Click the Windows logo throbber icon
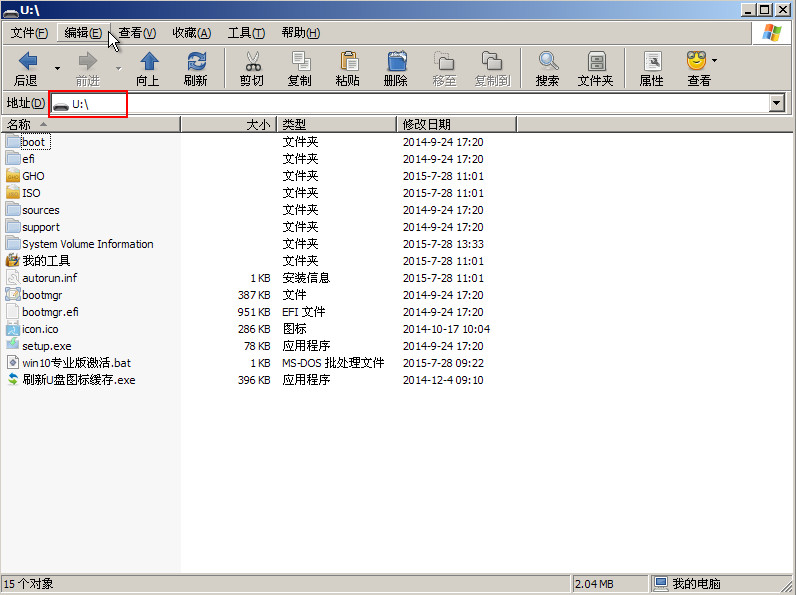Image resolution: width=796 pixels, height=595 pixels. click(x=772, y=33)
